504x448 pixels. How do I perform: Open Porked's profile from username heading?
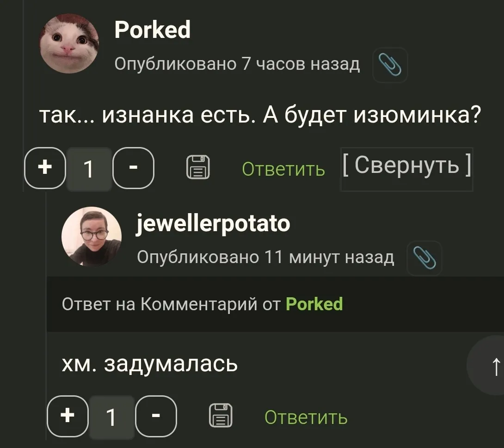[153, 30]
